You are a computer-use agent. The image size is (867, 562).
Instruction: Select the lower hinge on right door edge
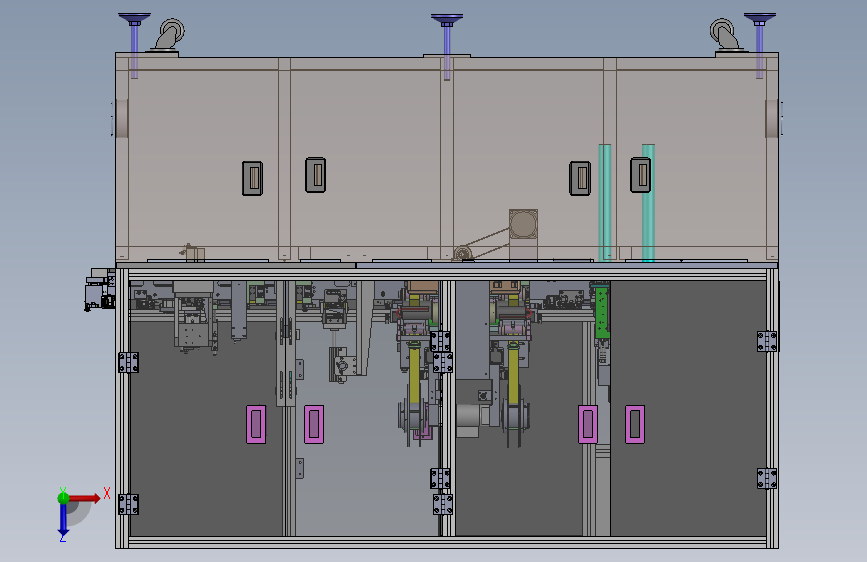[x=767, y=478]
